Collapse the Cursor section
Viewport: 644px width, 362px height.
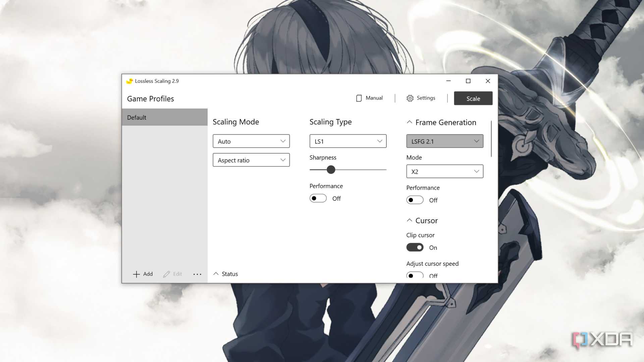[x=409, y=221]
